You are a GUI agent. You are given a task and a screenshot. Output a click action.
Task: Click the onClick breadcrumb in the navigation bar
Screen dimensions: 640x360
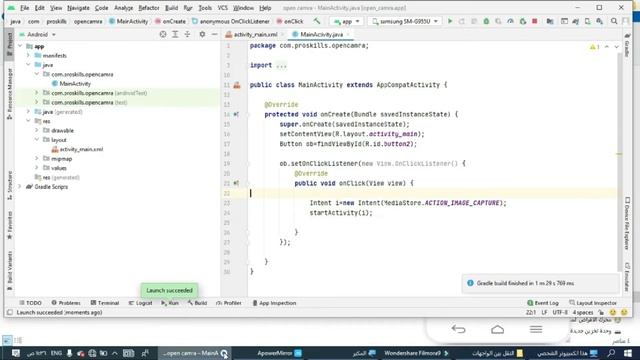pos(289,21)
